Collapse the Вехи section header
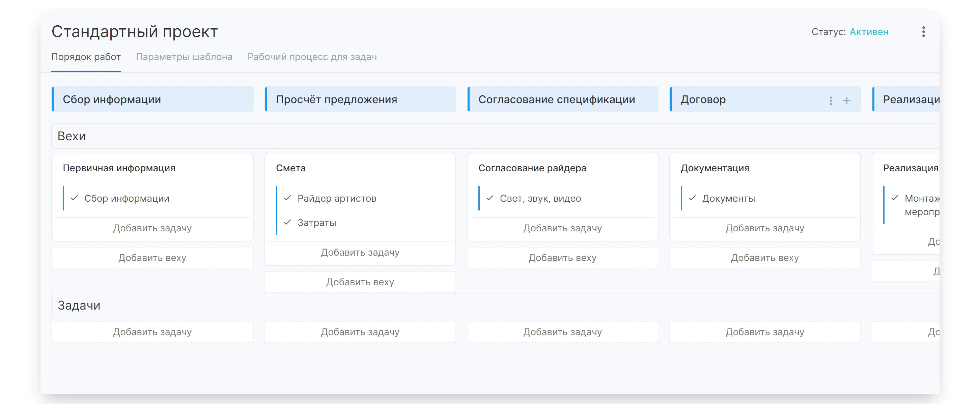This screenshot has width=980, height=404. pyautogui.click(x=72, y=136)
